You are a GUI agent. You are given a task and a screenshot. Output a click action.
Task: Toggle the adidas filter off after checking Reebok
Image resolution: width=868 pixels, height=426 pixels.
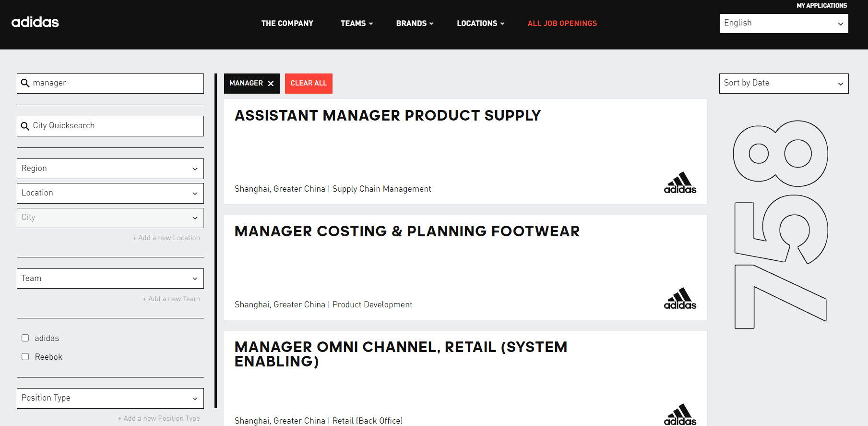pos(25,338)
